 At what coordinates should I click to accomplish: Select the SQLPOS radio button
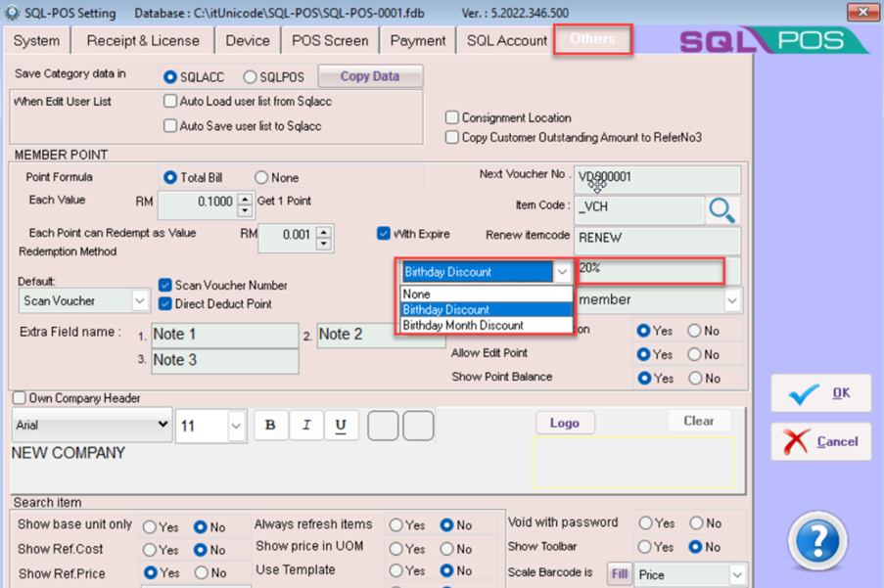click(x=250, y=76)
